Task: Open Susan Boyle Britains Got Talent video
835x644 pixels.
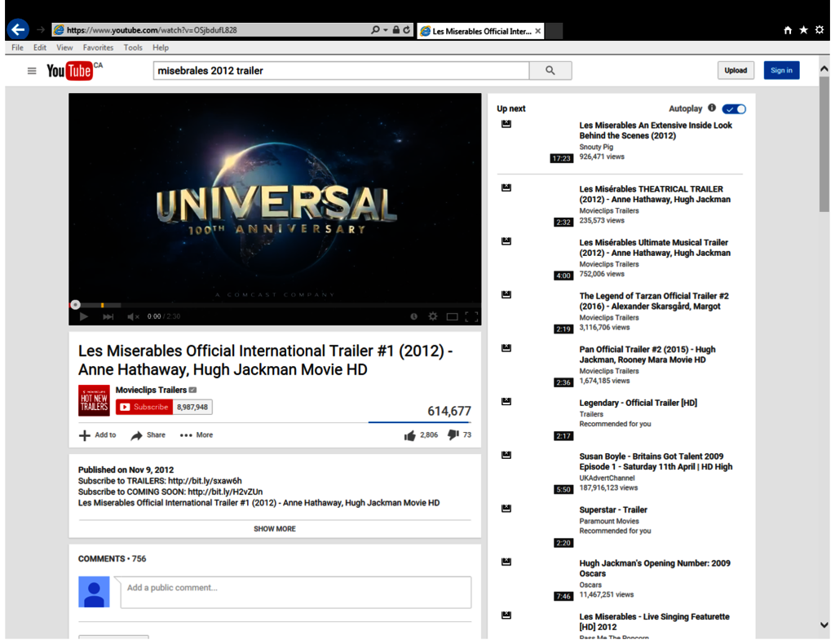Action: 656,461
